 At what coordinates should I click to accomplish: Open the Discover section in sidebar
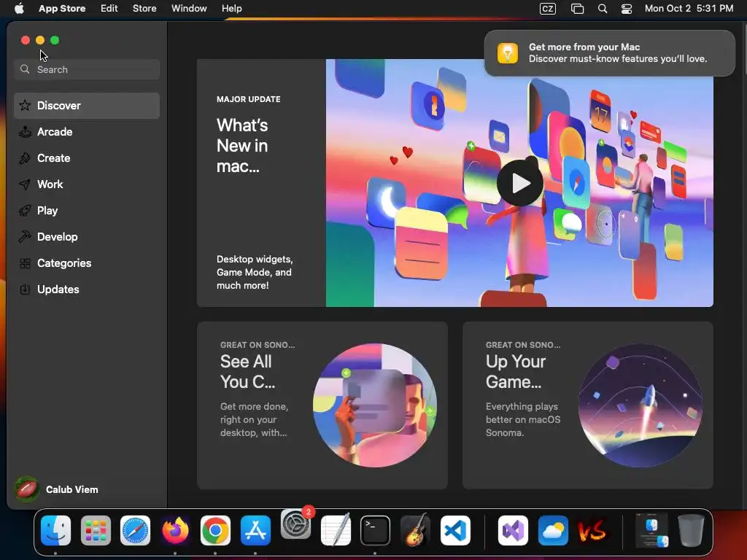click(x=87, y=106)
